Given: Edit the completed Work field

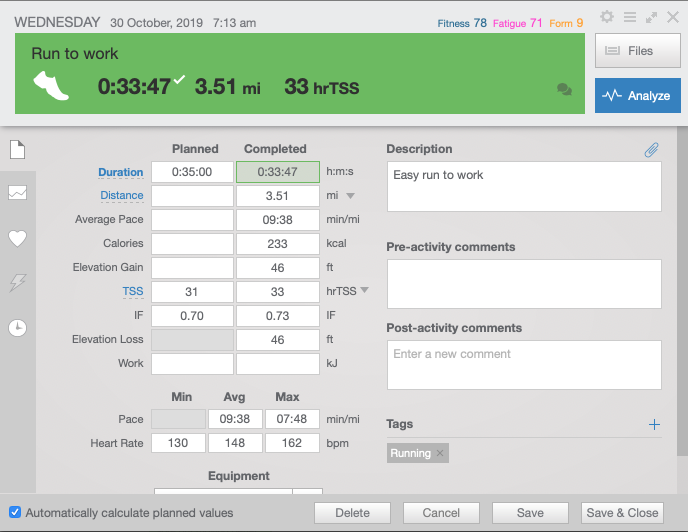Looking at the screenshot, I should [278, 363].
